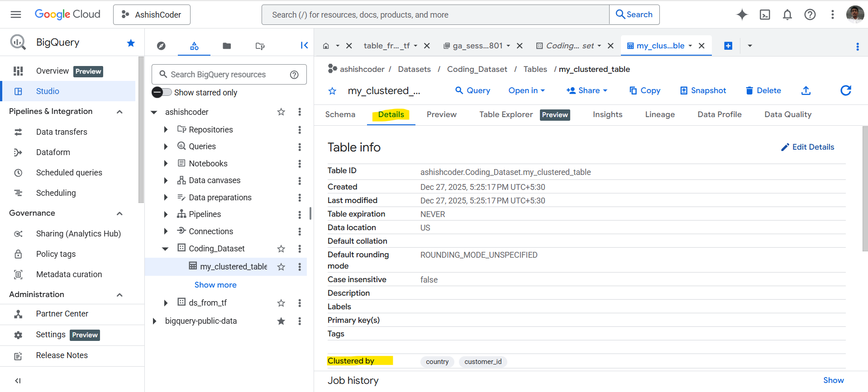
Task: Expand the Notebooks node
Action: 166,164
